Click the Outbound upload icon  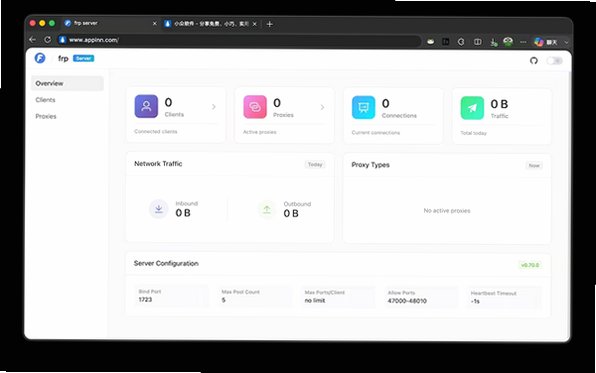coord(267,210)
